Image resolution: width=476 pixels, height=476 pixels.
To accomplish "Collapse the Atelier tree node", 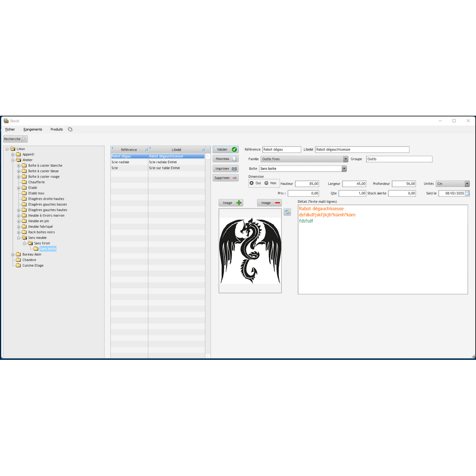I will click(x=13, y=160).
